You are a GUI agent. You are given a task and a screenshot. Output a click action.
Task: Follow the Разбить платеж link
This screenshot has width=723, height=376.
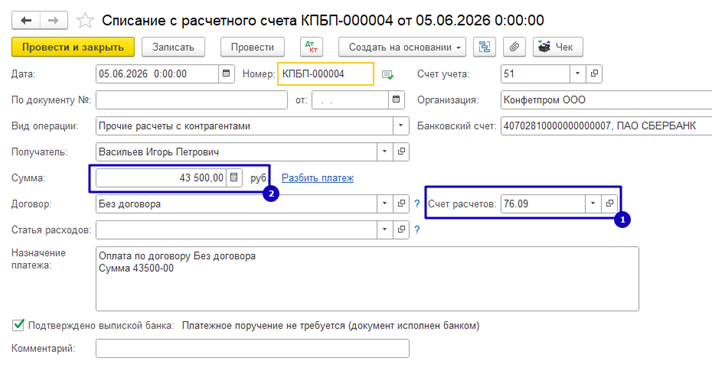tap(318, 178)
